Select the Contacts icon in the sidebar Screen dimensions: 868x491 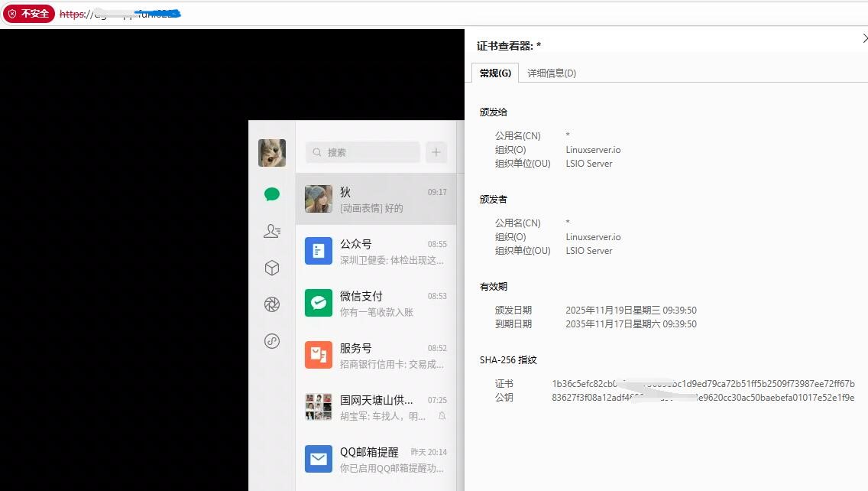click(272, 230)
